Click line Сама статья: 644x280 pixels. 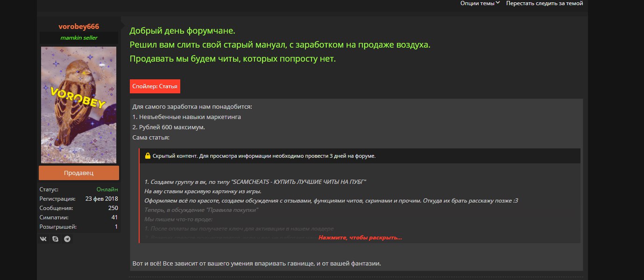[151, 138]
